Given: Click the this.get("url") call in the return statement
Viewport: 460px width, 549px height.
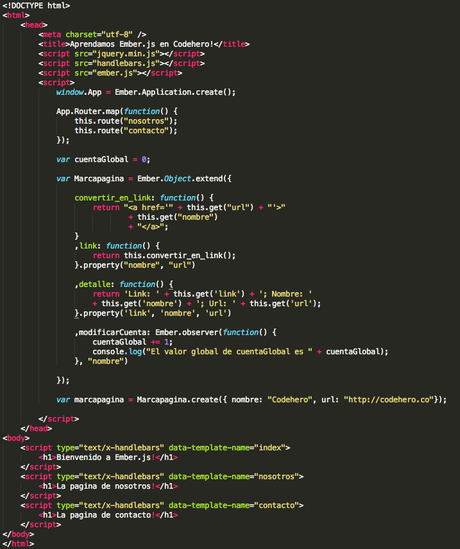Looking at the screenshot, I should 220,207.
